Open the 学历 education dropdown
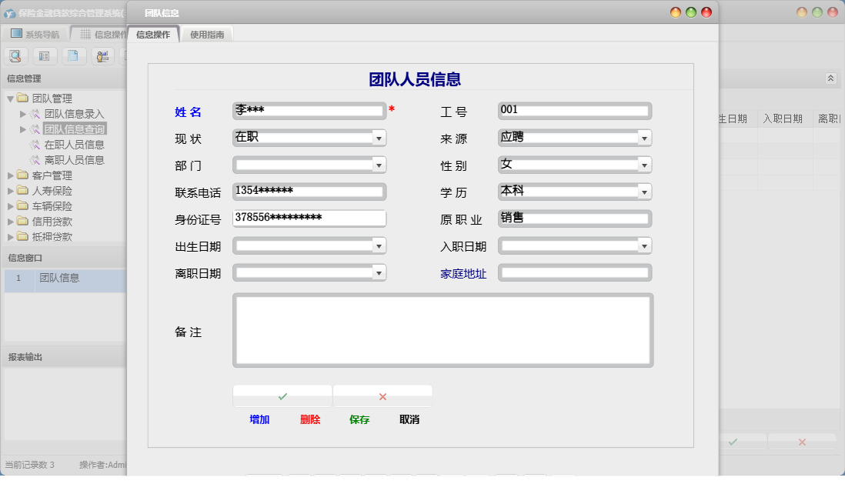Image resolution: width=845 pixels, height=504 pixels. pyautogui.click(x=646, y=191)
